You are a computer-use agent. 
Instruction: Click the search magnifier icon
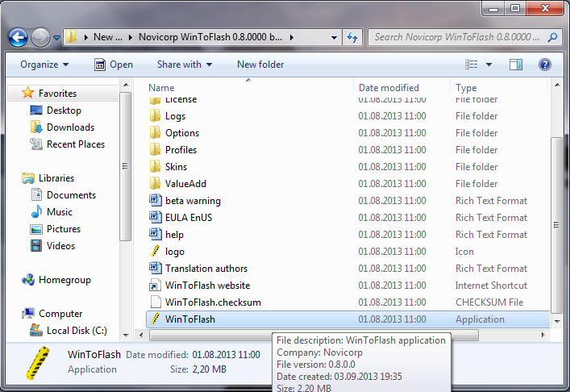tap(552, 37)
